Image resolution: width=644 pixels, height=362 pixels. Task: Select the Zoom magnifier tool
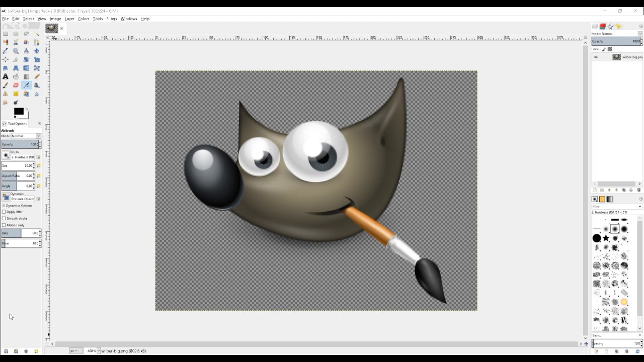tap(16, 51)
